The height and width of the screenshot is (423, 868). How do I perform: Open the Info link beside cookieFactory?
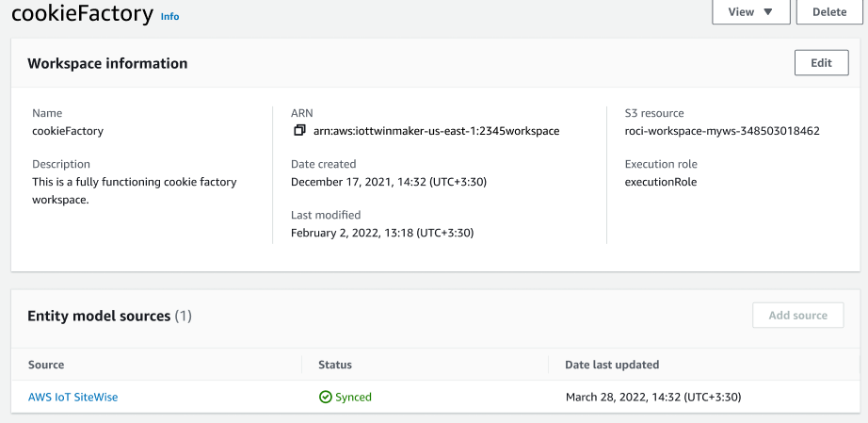pos(169,17)
